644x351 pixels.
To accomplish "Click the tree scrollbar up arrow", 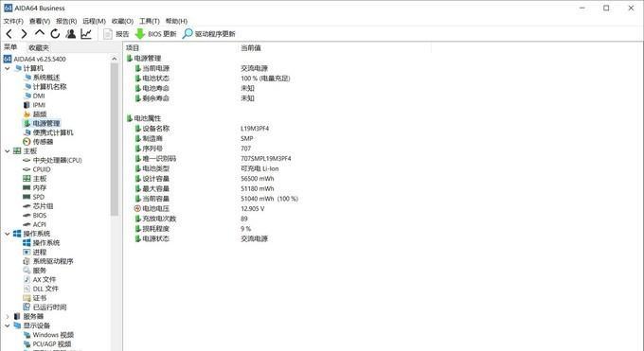I will pyautogui.click(x=115, y=59).
